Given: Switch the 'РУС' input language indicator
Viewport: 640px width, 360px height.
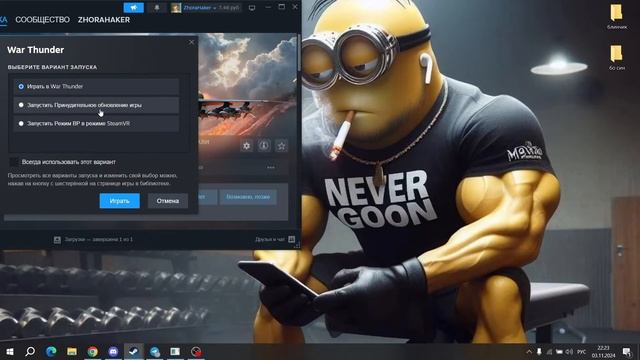Looking at the screenshot, I should pyautogui.click(x=582, y=351).
